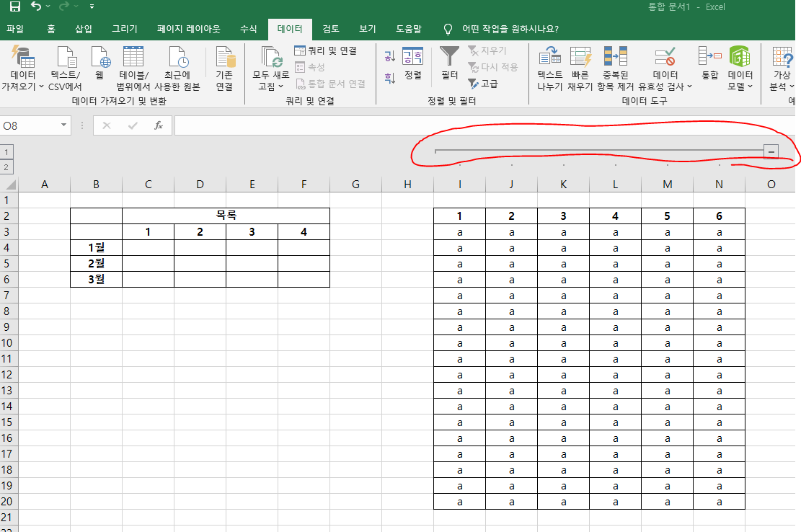Import data from 텍스트/CSV
The image size is (801, 532).
point(66,68)
